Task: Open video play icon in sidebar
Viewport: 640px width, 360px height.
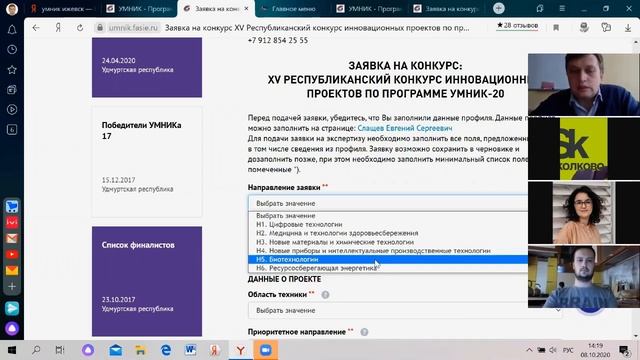Action: (x=12, y=109)
